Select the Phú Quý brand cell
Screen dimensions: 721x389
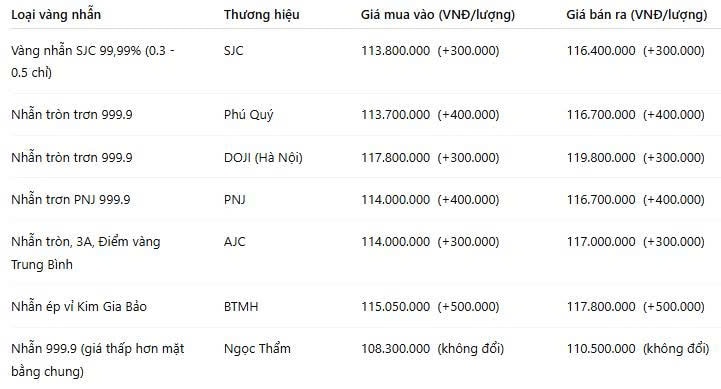click(248, 114)
